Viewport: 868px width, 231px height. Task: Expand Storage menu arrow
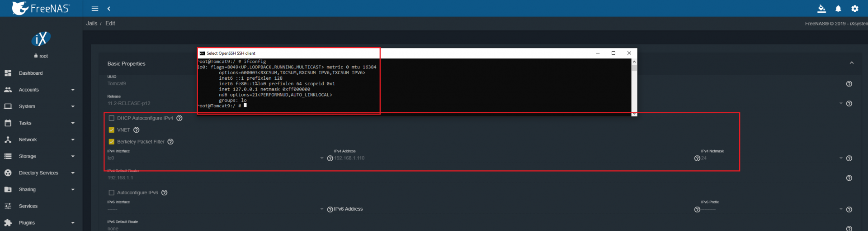(73, 156)
